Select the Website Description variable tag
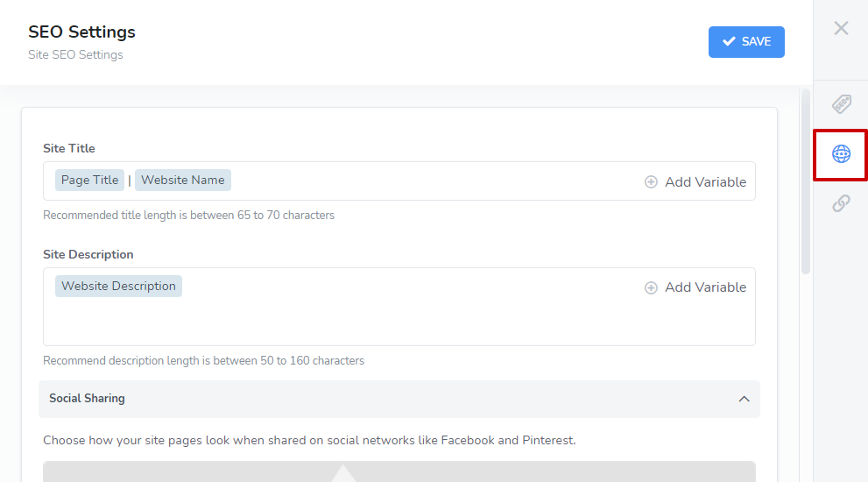This screenshot has height=482, width=868. (x=118, y=286)
